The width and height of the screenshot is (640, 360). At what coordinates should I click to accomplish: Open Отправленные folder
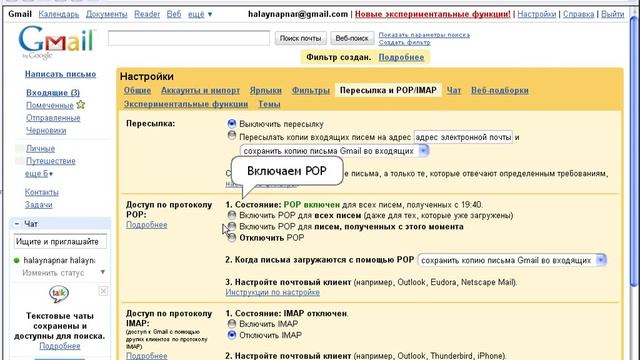coord(53,118)
